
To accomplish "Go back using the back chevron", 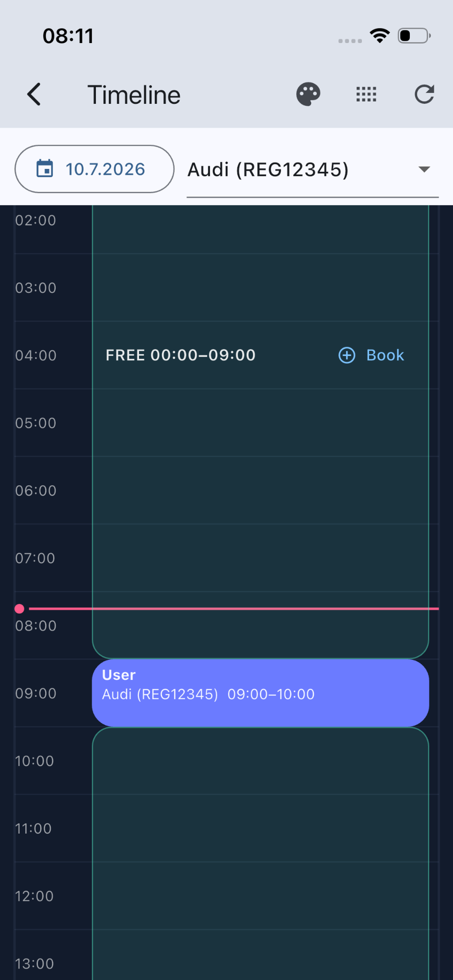I will pyautogui.click(x=34, y=94).
